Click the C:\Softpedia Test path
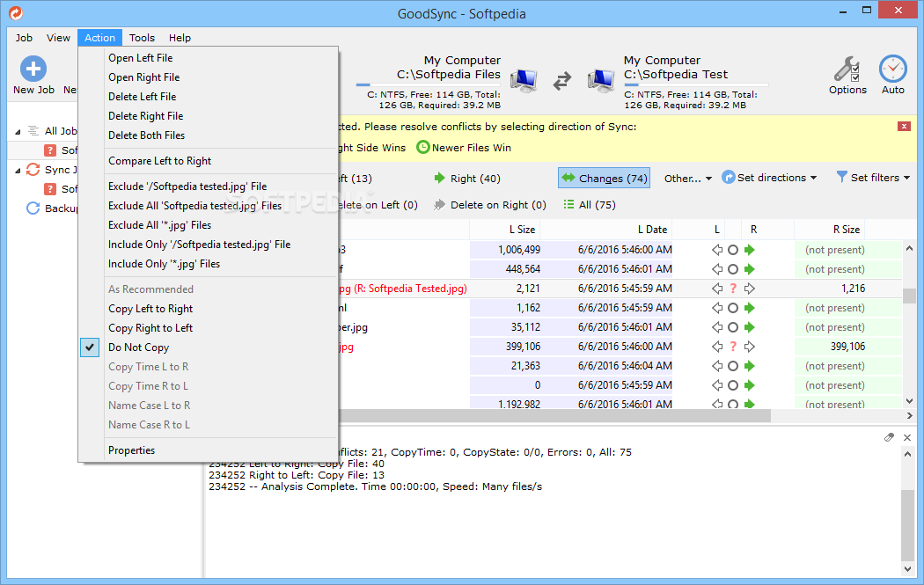Viewport: 924px width, 585px height. pos(675,74)
